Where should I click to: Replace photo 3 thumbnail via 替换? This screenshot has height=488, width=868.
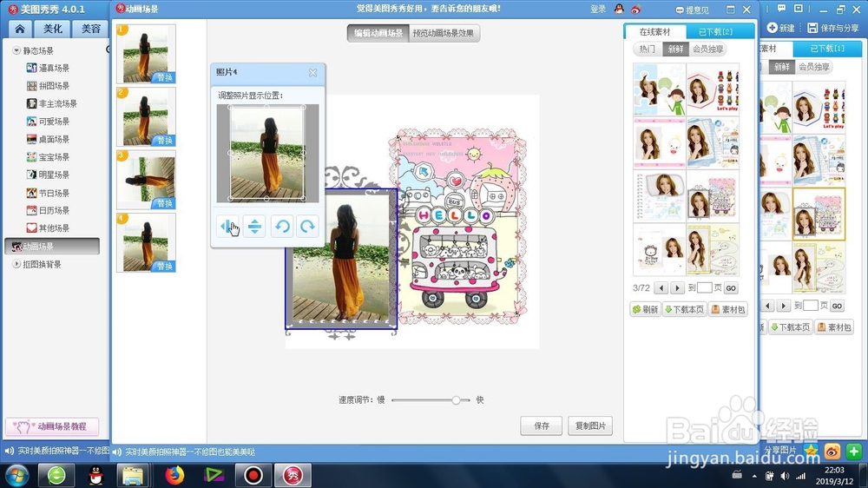[164, 203]
